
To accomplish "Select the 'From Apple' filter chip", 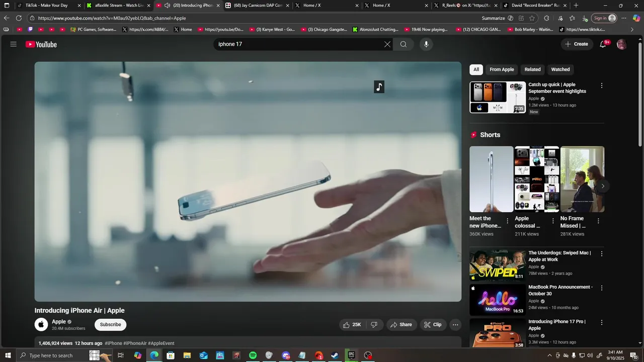I will click(502, 69).
